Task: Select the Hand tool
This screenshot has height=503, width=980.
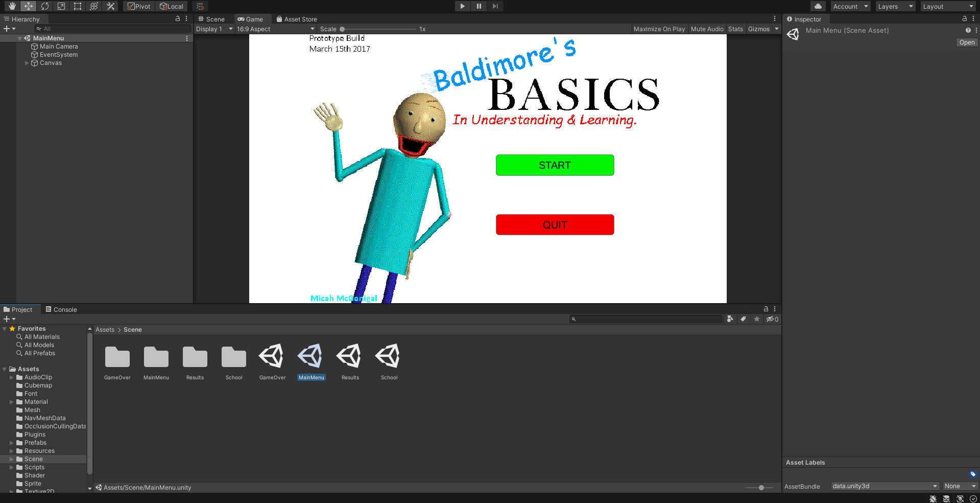Action: click(x=12, y=6)
